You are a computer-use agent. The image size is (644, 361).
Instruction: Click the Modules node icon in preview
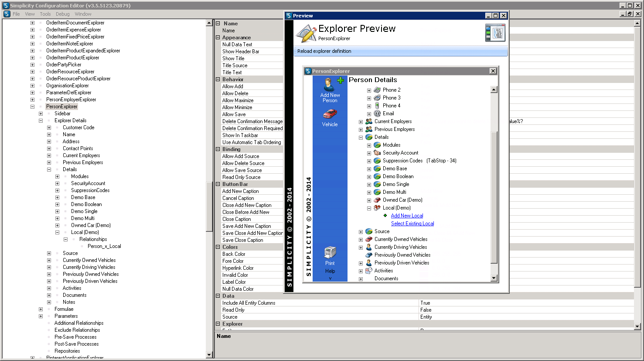pyautogui.click(x=377, y=145)
